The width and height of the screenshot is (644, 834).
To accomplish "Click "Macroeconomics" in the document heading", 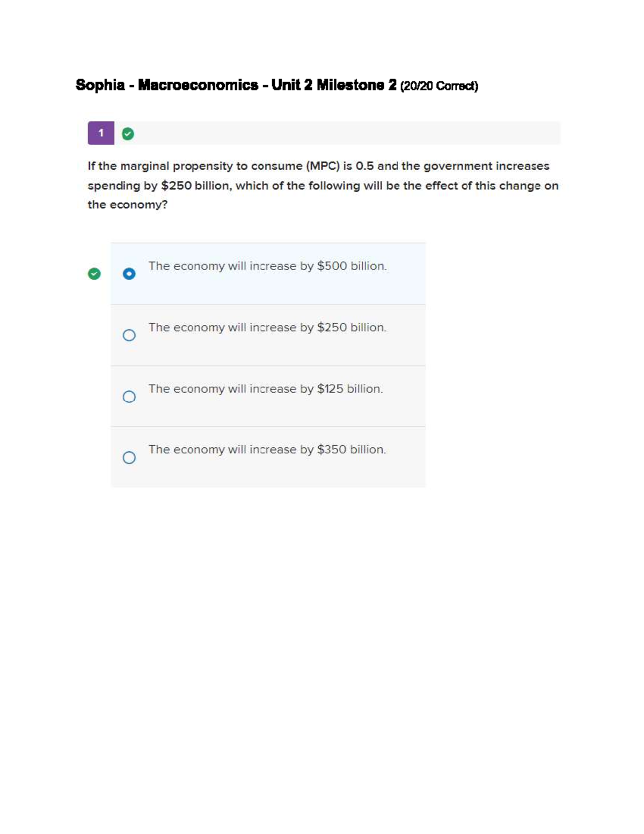I will [198, 85].
